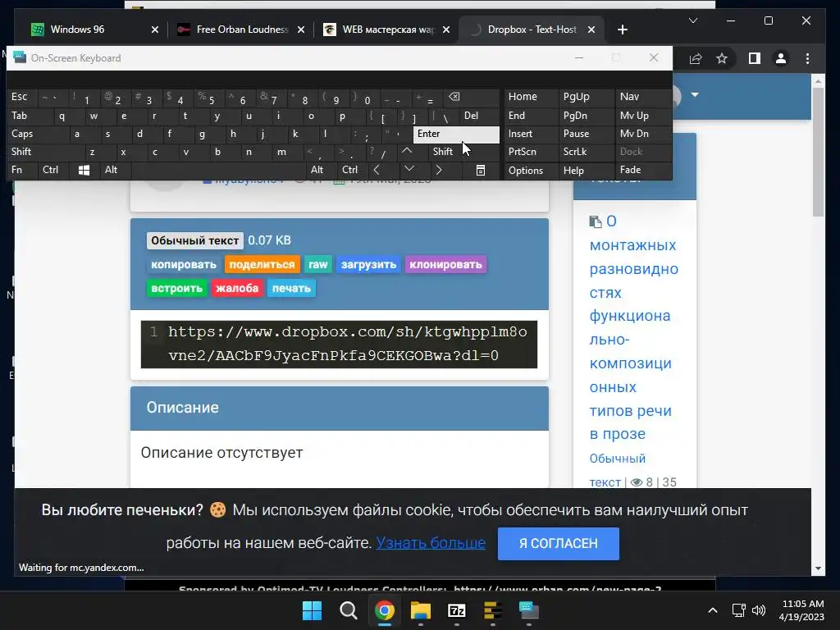Toggle the Fn key on keyboard
Viewport: 840px width, 630px height.
[x=22, y=170]
